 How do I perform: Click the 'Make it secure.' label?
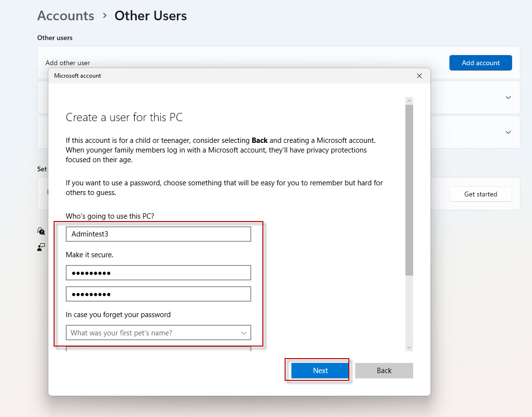coord(89,255)
